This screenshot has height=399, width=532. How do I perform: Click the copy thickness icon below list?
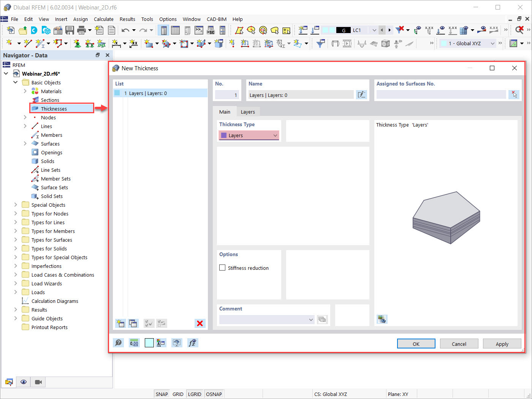133,323
